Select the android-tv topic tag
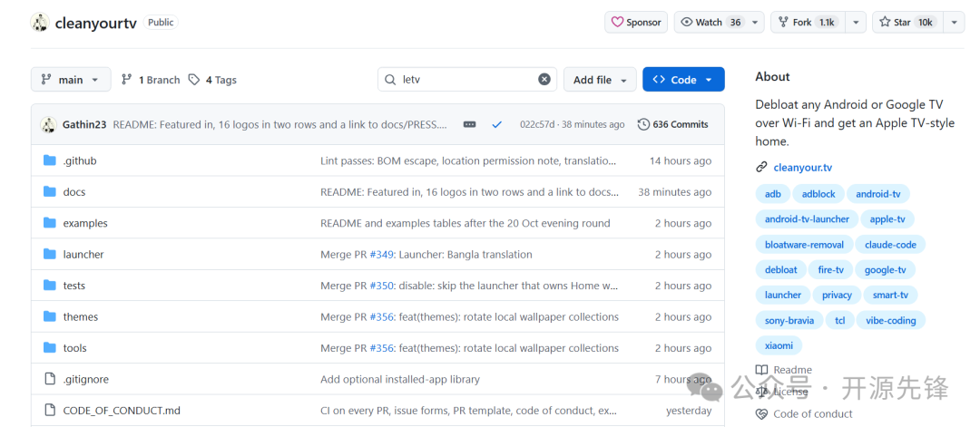 coord(878,193)
